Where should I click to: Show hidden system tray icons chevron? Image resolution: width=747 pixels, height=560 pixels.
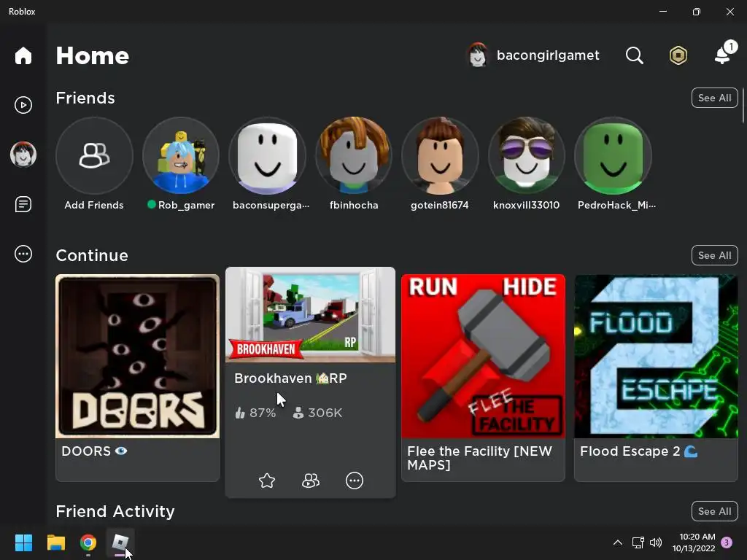click(617, 542)
